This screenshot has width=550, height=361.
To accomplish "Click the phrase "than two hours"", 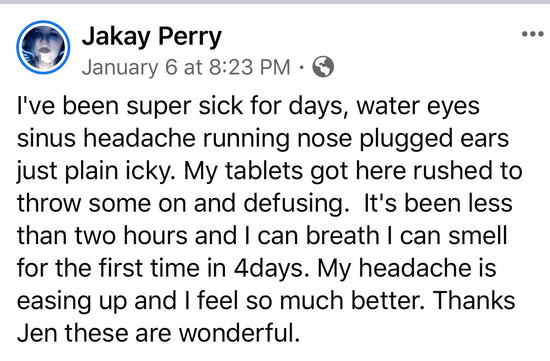I will (102, 236).
